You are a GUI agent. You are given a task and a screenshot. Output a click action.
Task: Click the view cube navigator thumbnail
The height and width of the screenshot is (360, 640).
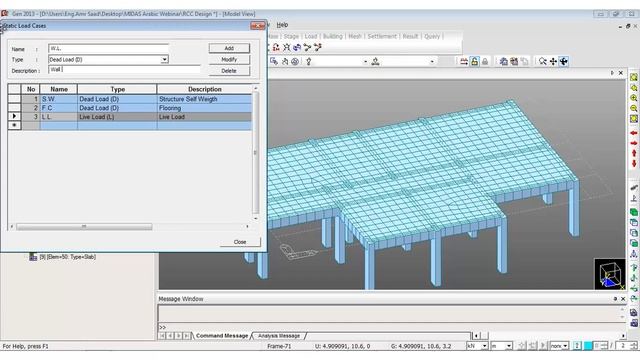610,274
